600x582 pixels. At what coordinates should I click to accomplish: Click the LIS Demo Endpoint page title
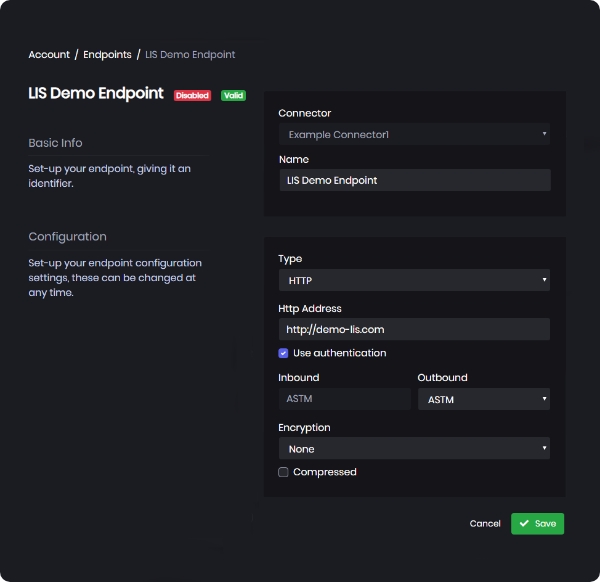point(96,93)
